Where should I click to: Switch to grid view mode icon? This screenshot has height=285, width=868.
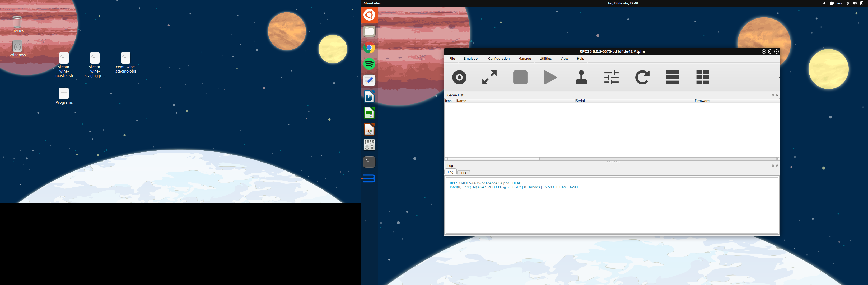[703, 77]
